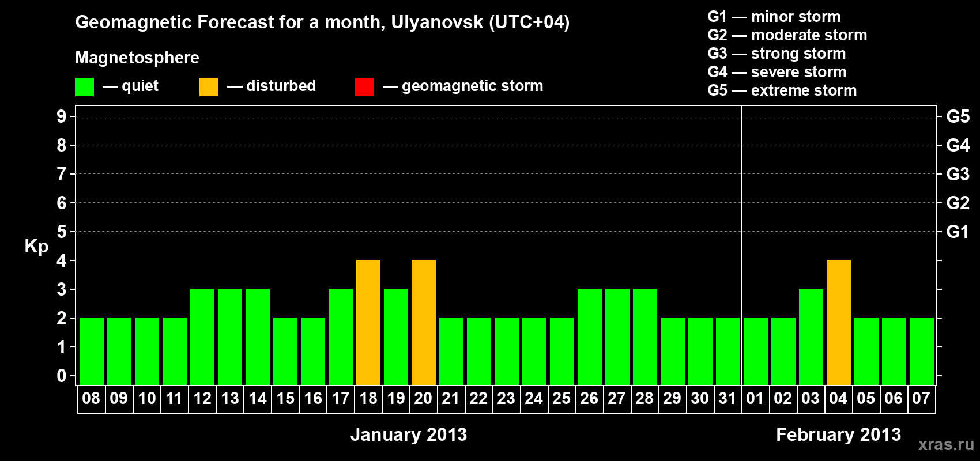
Task: Click the G4 label on right axis
Action: coord(958,145)
